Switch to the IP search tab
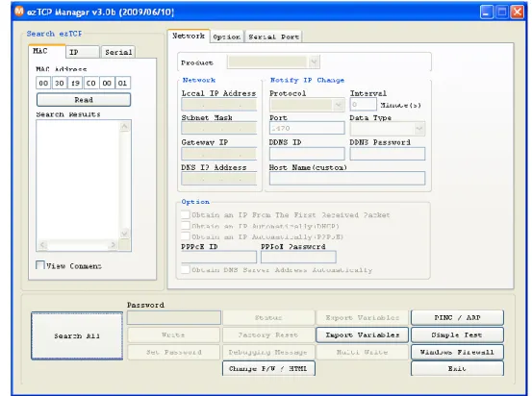The height and width of the screenshot is (396, 532). point(83,52)
